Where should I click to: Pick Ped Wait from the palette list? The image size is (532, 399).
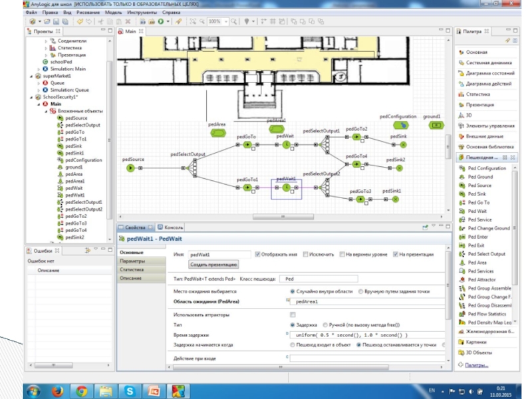point(477,211)
